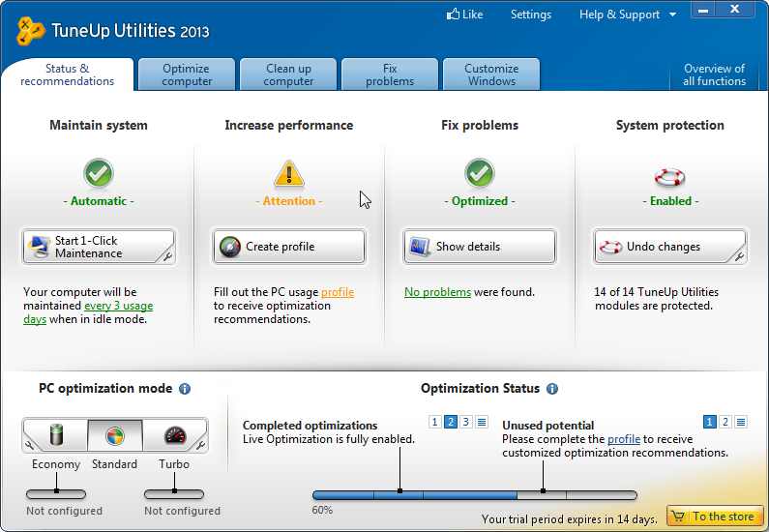Click the System protection lifebuoy icon
Screen dimensions: 769x532
pos(670,177)
